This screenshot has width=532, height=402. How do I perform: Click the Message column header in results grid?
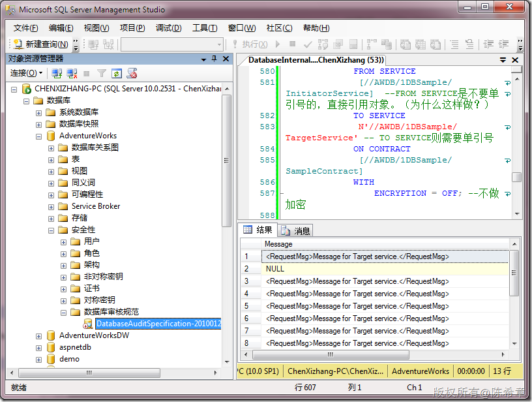(385, 244)
